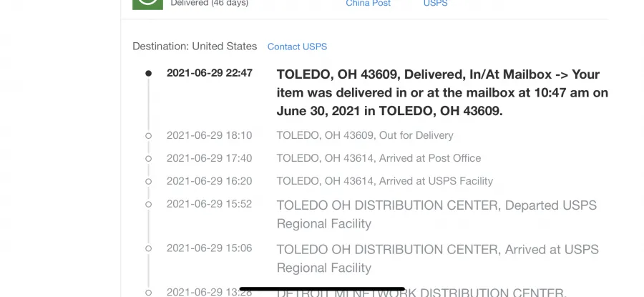This screenshot has width=644, height=297.
Task: Click the 2021-06-29 22:47 timestamp
Action: pyautogui.click(x=210, y=73)
